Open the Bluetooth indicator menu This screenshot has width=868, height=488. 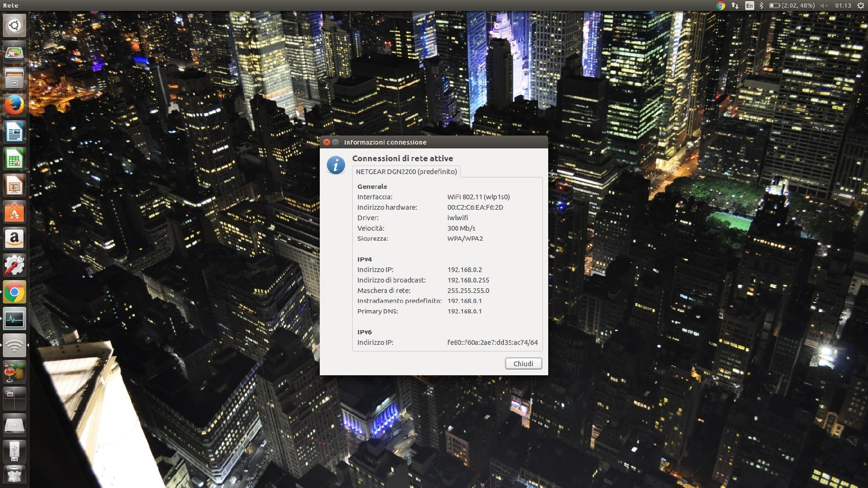761,6
